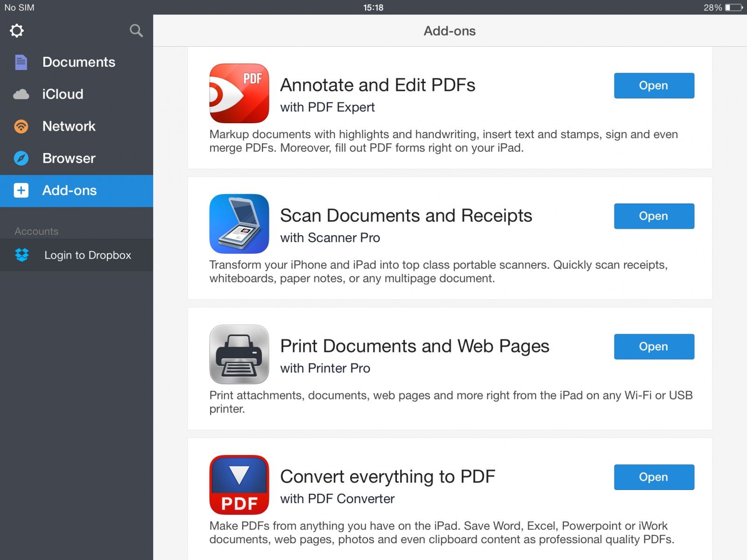Tap Login to Dropbox
The width and height of the screenshot is (747, 560).
77,255
